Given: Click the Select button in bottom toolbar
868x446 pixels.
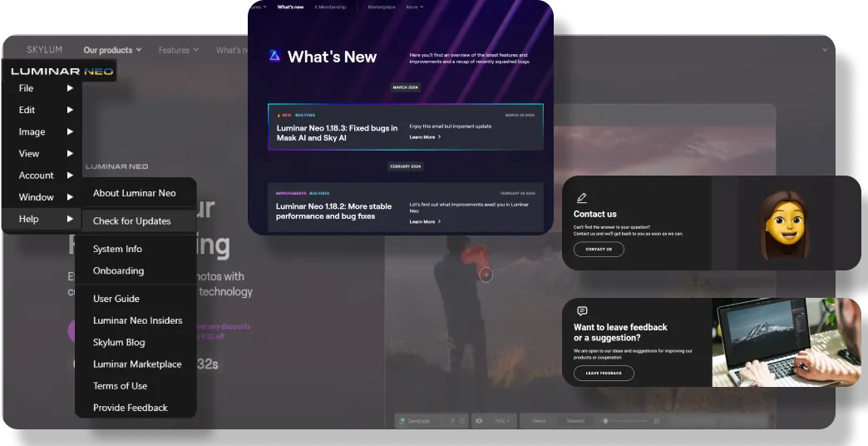Looking at the screenshot, I should coord(540,421).
